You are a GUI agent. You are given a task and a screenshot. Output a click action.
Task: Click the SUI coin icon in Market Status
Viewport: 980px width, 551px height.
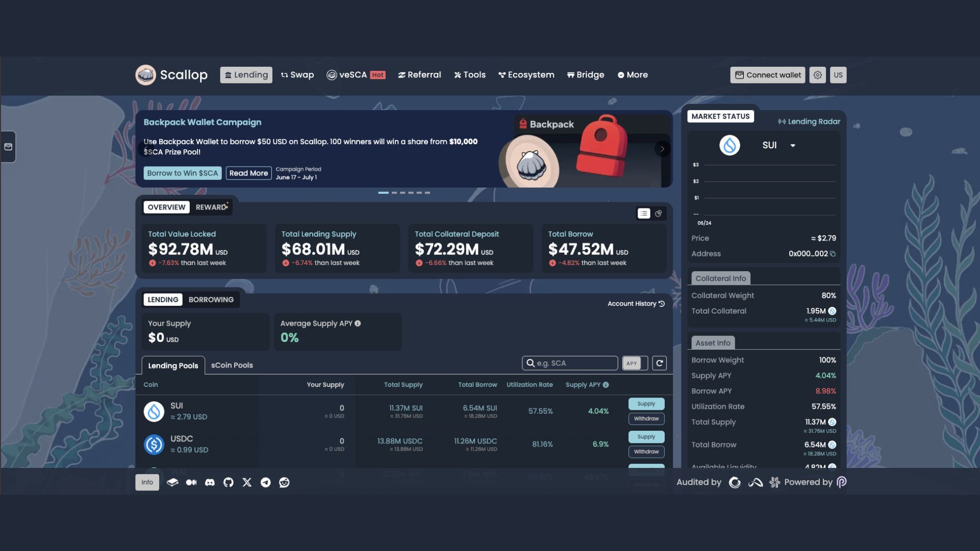click(730, 145)
